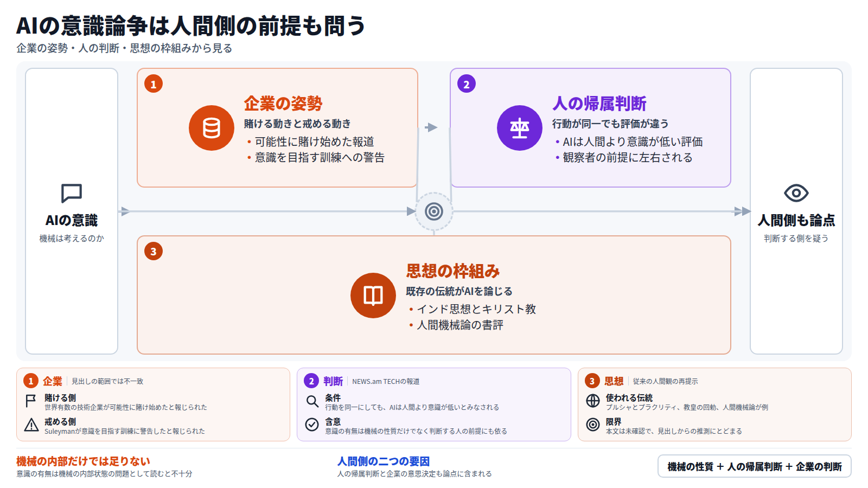Click the warning triangle icon next to 戒める側
Screen dimensions: 868x488
(x=31, y=425)
